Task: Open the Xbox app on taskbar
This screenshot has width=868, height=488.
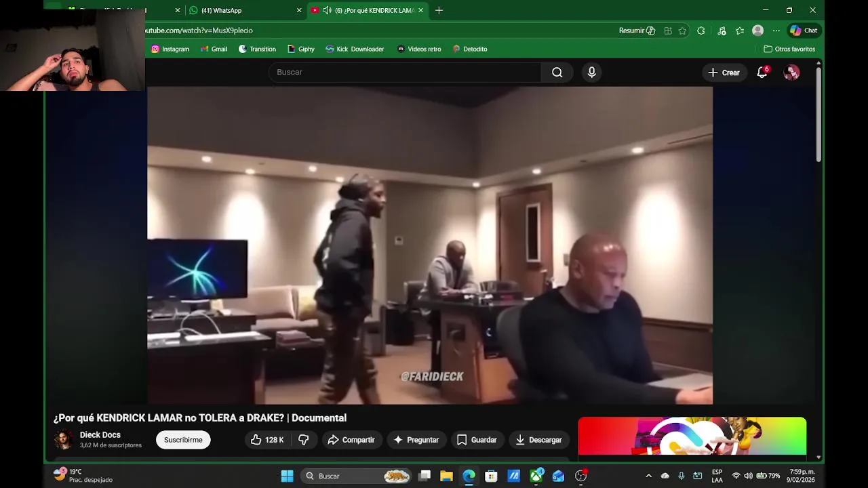Action: 536,476
